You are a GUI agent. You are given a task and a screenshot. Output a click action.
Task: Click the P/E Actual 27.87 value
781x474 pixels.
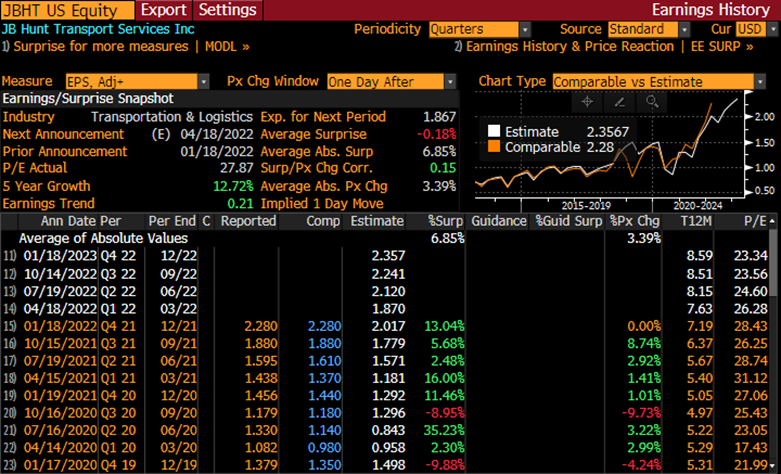[x=237, y=168]
